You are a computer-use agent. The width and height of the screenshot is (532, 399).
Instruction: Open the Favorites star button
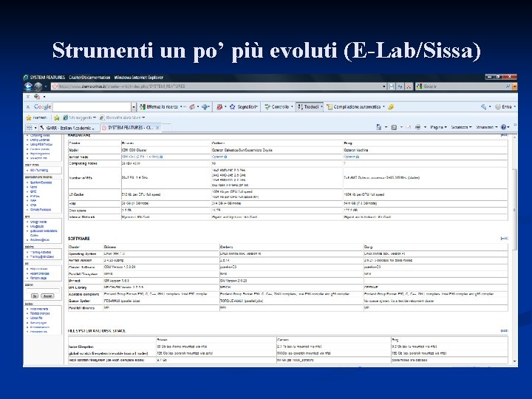[x=36, y=117]
